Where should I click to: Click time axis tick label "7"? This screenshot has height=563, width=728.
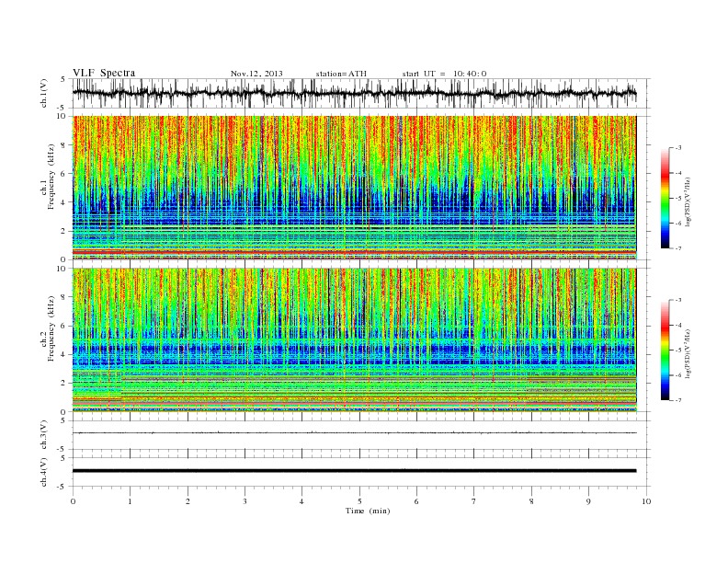pos(474,501)
